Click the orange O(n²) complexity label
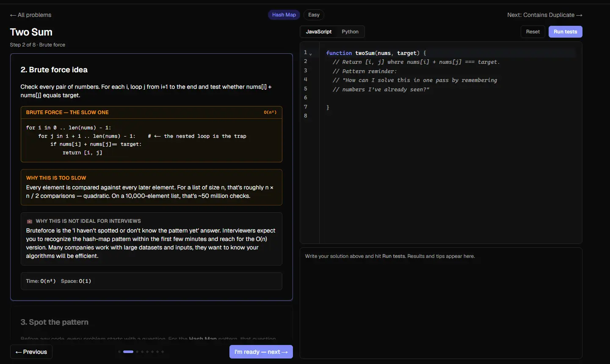 point(270,112)
